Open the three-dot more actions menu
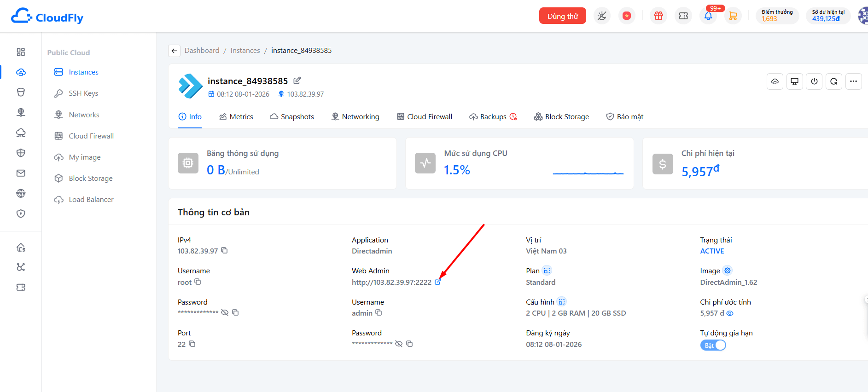 [853, 81]
